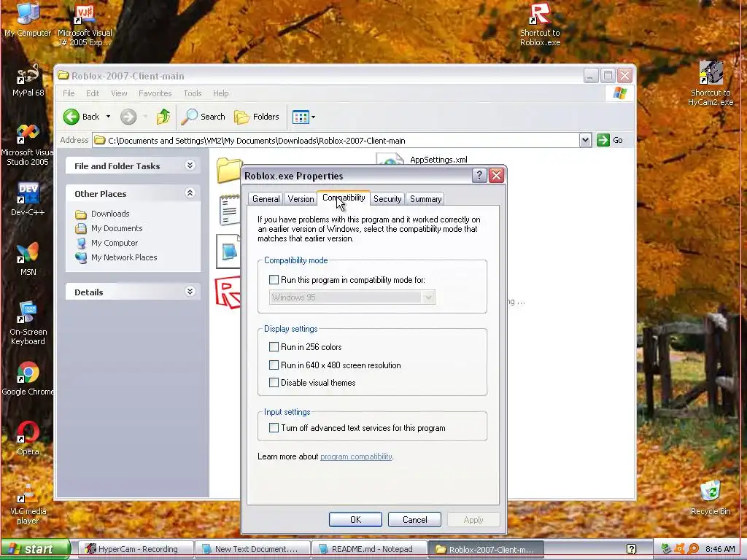Check Run in 640 x 480 screen resolution
747x560 pixels.
click(274, 365)
